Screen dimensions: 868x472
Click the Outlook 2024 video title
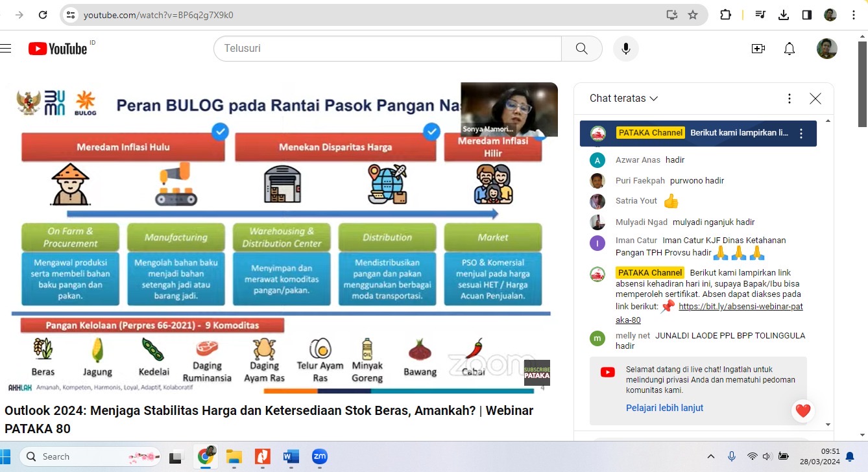(x=269, y=419)
